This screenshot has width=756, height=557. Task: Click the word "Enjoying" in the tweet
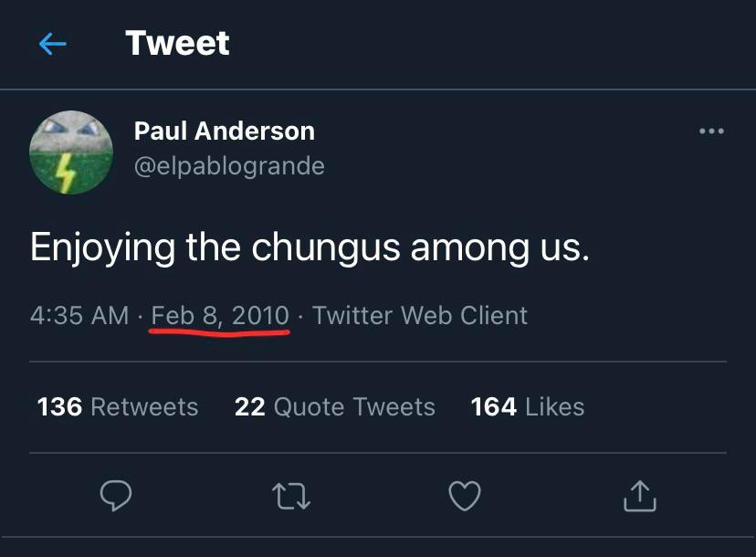[x=102, y=248]
